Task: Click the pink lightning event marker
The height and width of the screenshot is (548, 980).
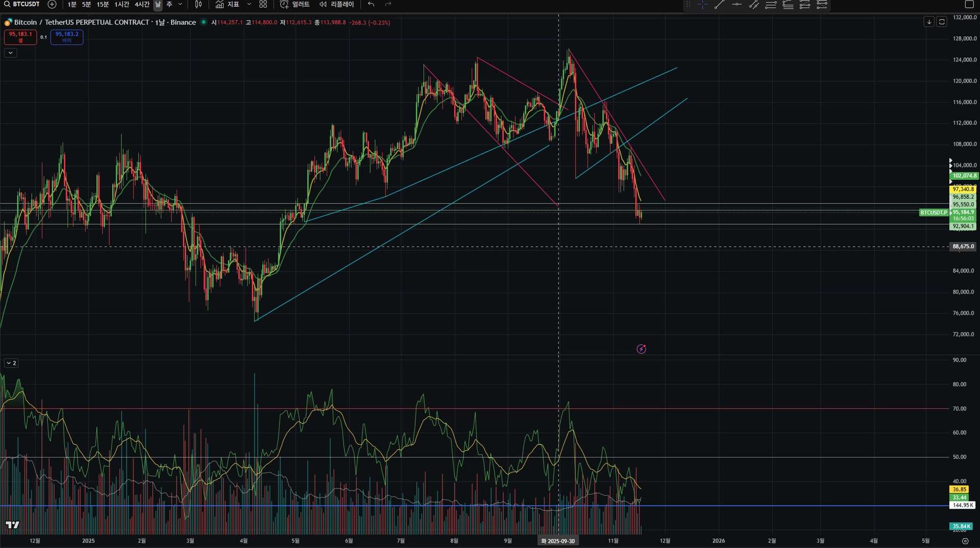Action: pyautogui.click(x=642, y=349)
